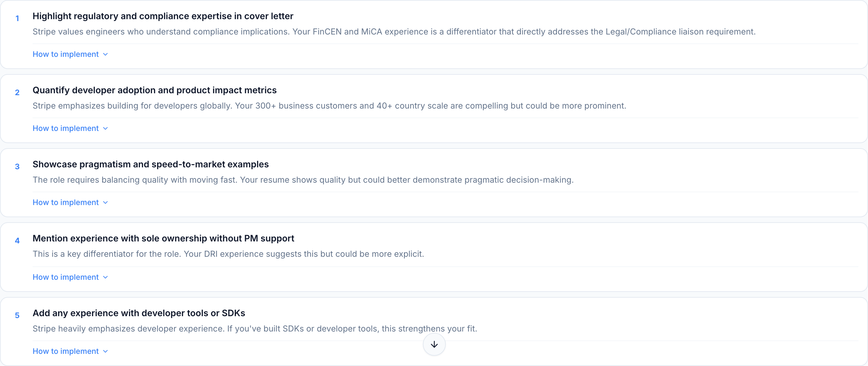The width and height of the screenshot is (868, 366).
Task: Click chevron under regulatory and compliance recommendation
Action: [105, 54]
